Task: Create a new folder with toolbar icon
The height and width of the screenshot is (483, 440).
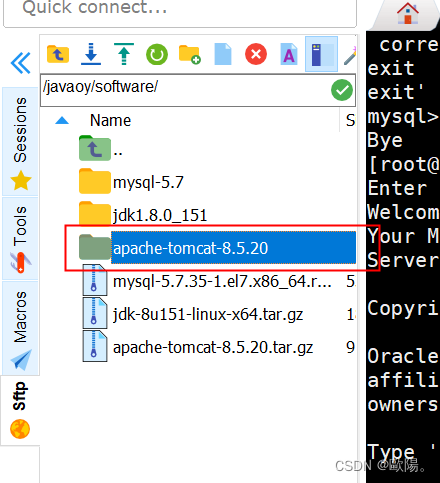Action: (x=190, y=54)
